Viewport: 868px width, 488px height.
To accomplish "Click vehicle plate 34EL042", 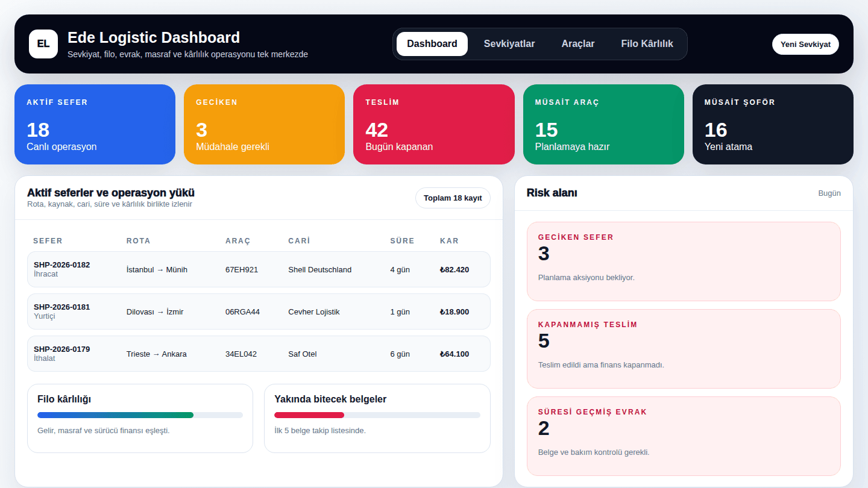I will coord(241,354).
